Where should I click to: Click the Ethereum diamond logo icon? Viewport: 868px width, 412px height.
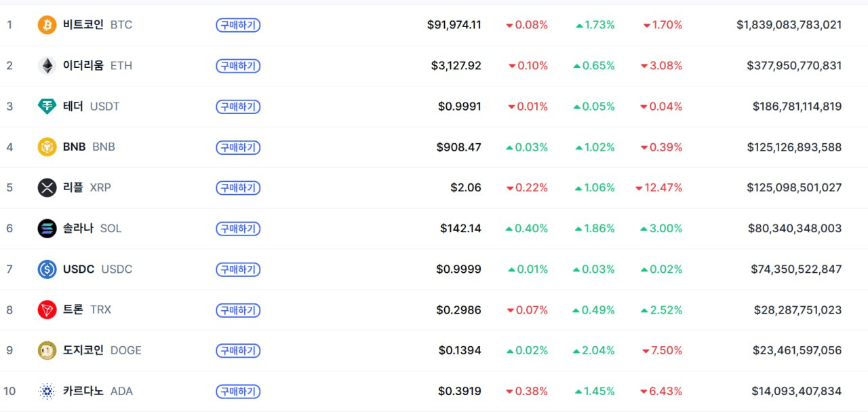[47, 66]
